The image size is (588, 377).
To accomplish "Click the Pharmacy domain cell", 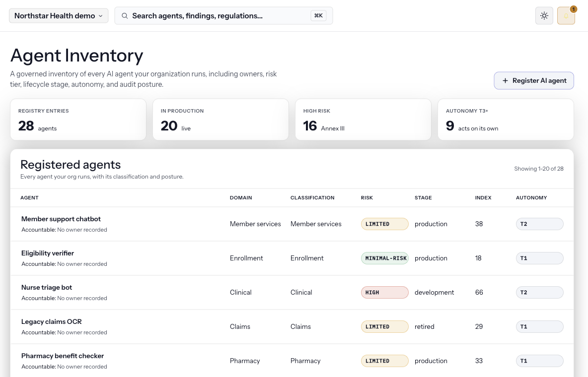I will (x=245, y=361).
